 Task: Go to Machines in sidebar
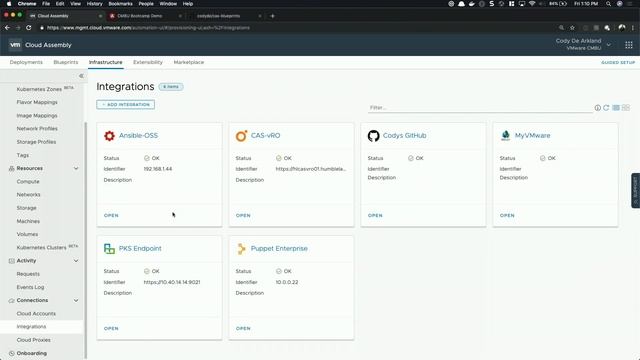point(28,221)
